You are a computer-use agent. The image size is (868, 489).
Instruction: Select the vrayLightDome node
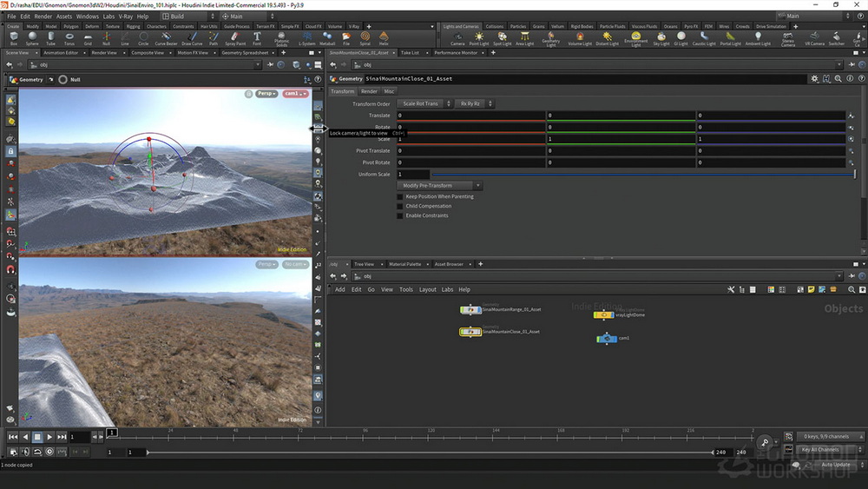click(x=603, y=315)
